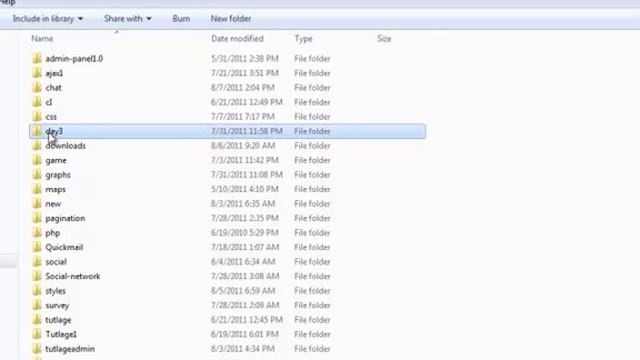The width and height of the screenshot is (640, 360).
Task: Select the tutlage folder name
Action: [x=58, y=320]
